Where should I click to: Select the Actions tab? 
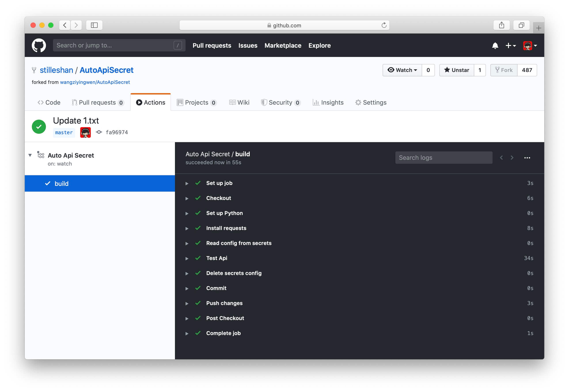(151, 102)
